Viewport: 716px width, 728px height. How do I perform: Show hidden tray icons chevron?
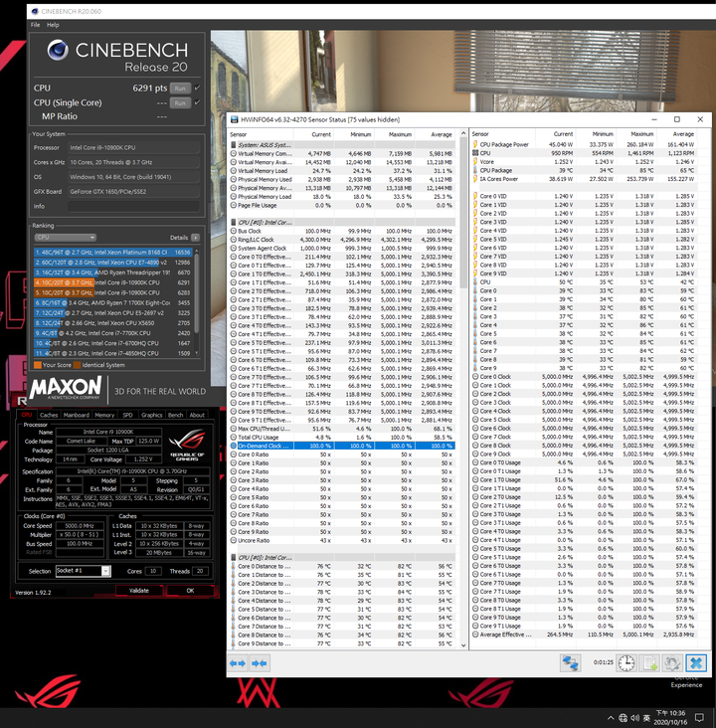pyautogui.click(x=611, y=718)
